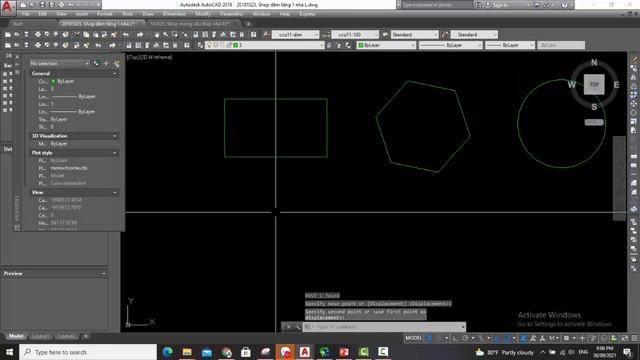Choose the Zoom Window toolbar icon

click(175, 35)
